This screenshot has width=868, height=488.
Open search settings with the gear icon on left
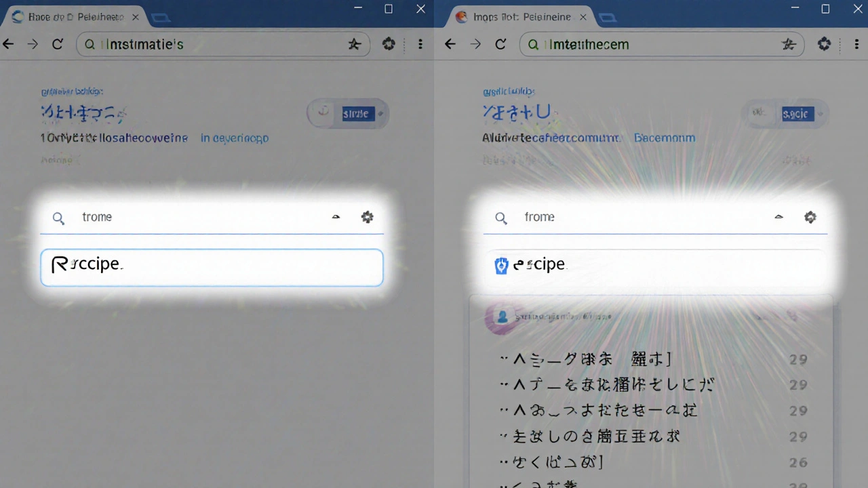pyautogui.click(x=367, y=217)
